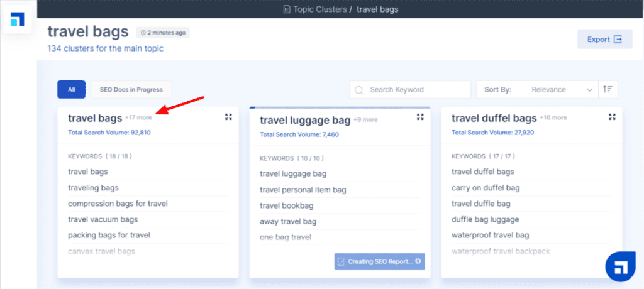Image resolution: width=644 pixels, height=289 pixels.
Task: Expand the travel duffel bags cluster card
Action: tap(612, 117)
